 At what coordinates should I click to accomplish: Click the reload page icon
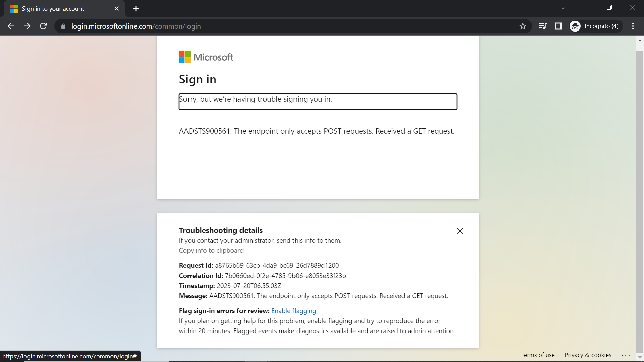[43, 26]
